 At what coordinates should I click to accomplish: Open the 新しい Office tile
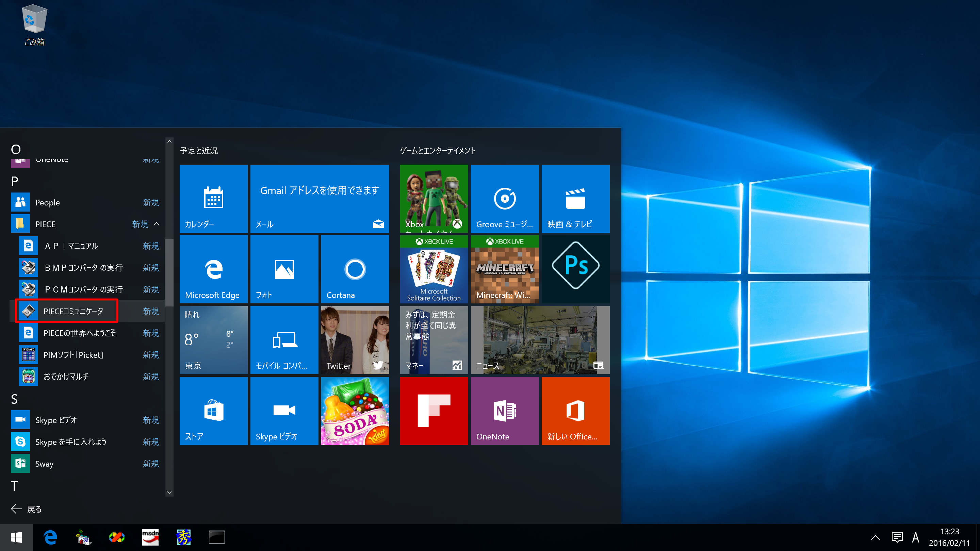point(576,411)
